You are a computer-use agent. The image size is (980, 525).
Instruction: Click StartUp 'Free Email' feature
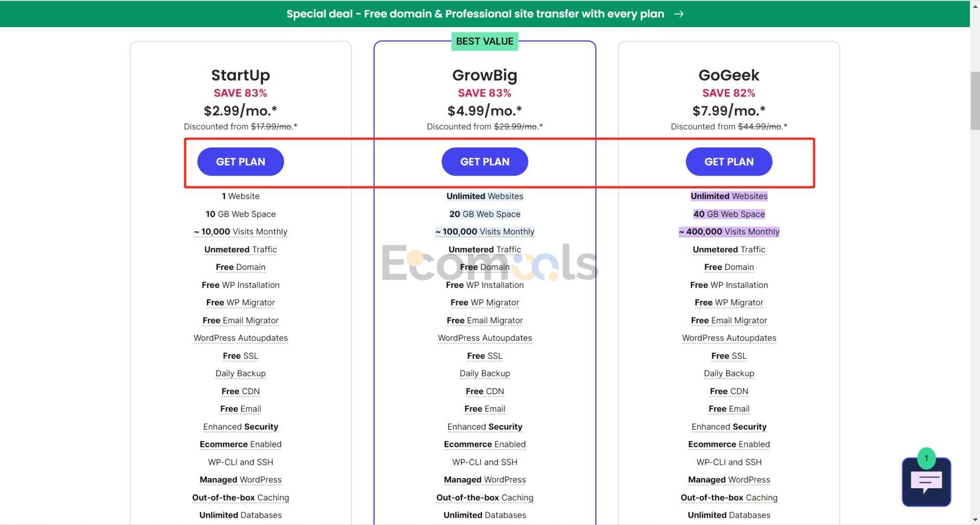click(x=240, y=409)
